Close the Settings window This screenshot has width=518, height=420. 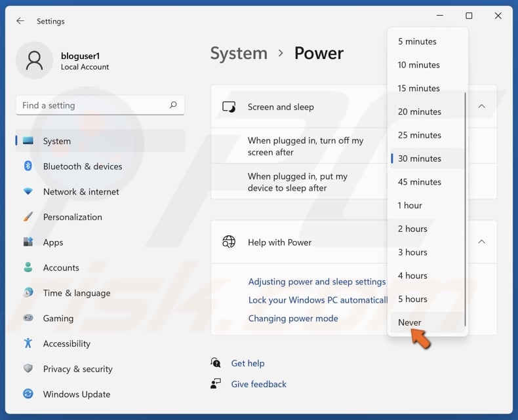(x=498, y=16)
